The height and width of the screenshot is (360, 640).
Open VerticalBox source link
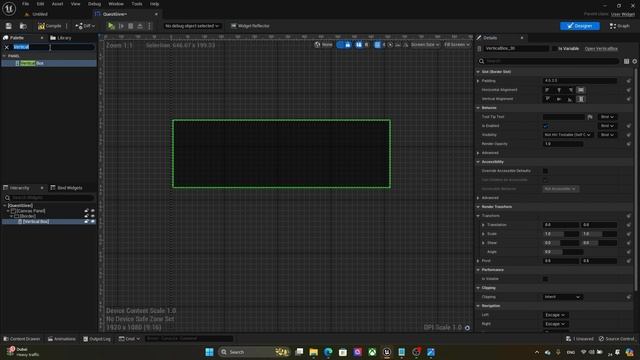[x=601, y=49]
